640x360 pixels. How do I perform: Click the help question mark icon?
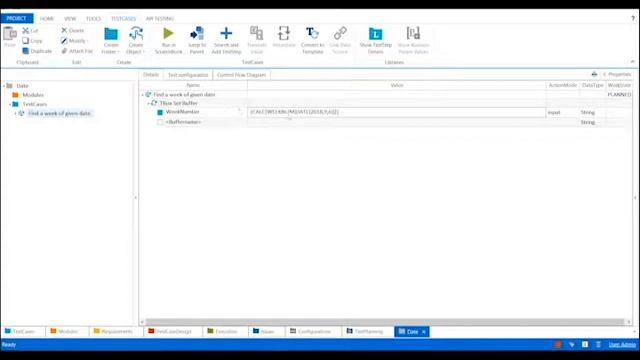pyautogui.click(x=633, y=18)
